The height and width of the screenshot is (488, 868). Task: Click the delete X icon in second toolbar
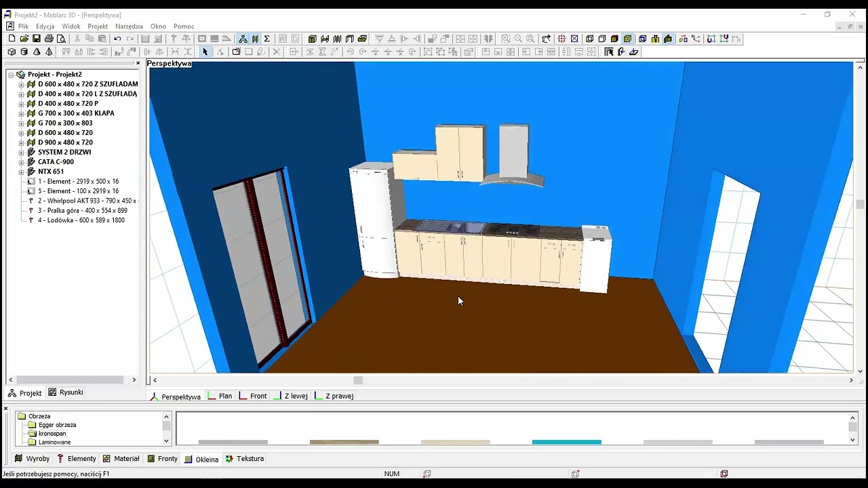click(x=276, y=52)
